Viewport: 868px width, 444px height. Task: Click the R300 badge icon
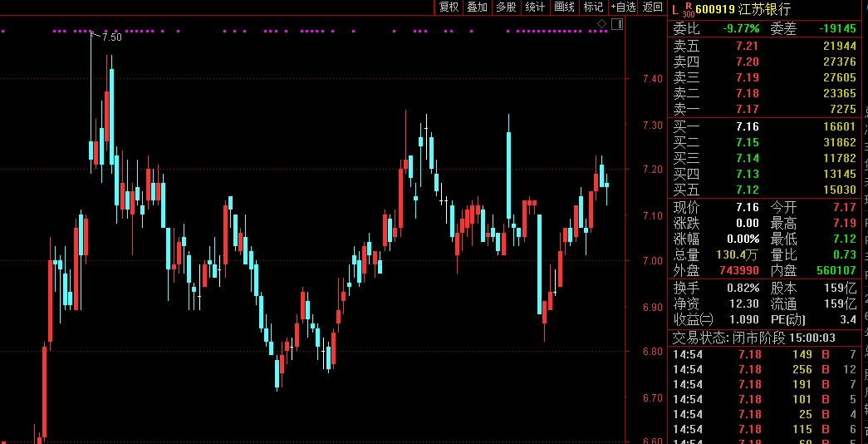[x=688, y=9]
